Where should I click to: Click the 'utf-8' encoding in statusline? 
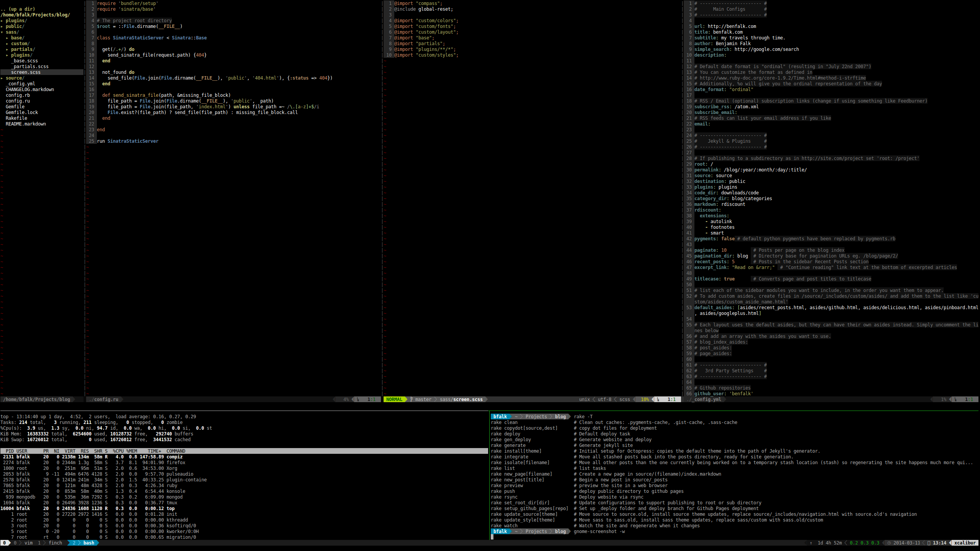[604, 399]
